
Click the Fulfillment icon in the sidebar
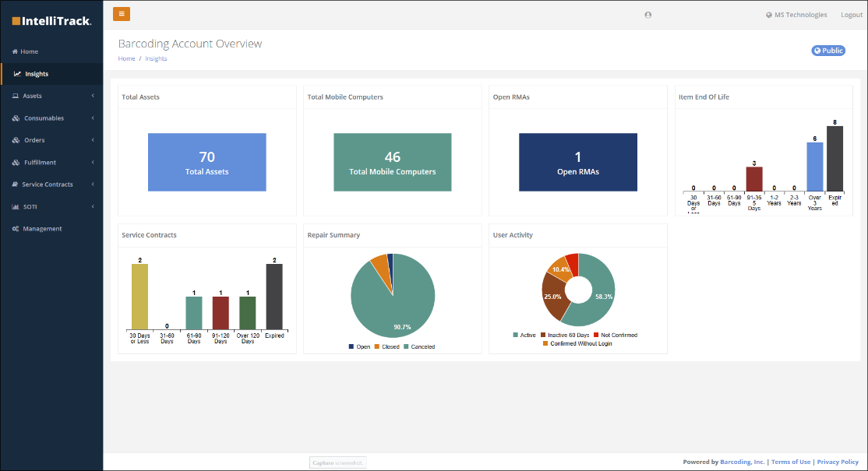(x=16, y=163)
